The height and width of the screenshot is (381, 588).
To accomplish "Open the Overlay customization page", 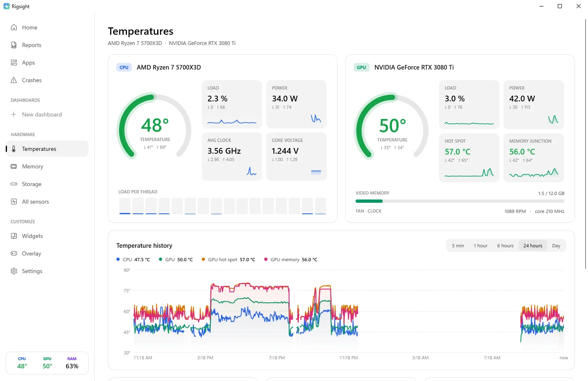I will tap(47, 253).
